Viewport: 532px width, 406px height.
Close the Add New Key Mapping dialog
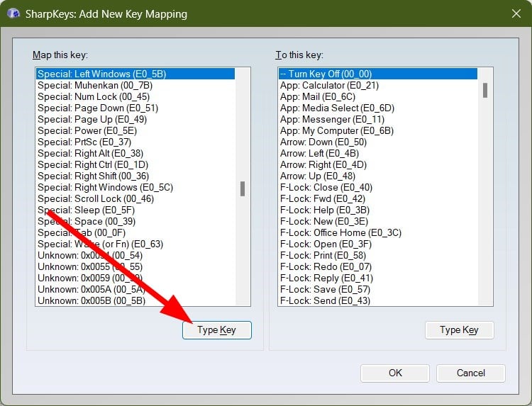click(x=516, y=13)
